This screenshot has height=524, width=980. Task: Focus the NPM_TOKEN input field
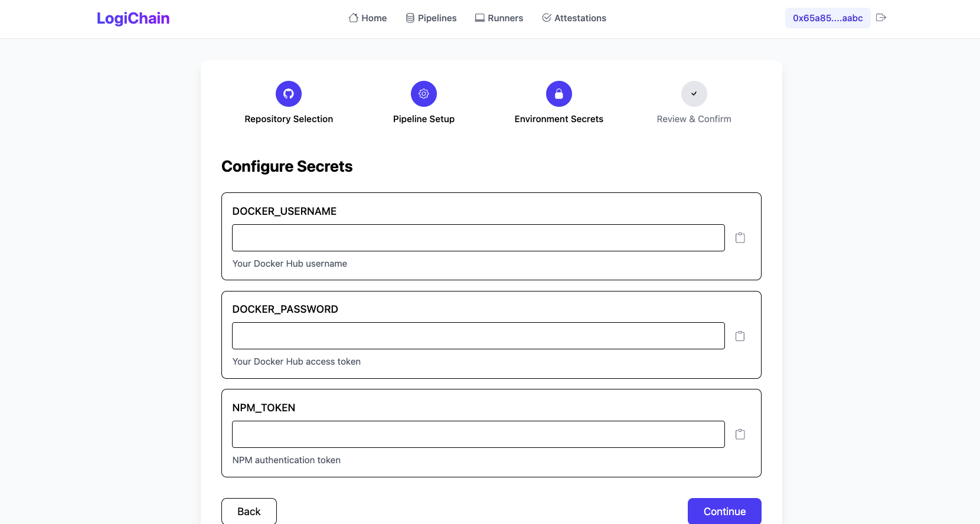pyautogui.click(x=478, y=434)
